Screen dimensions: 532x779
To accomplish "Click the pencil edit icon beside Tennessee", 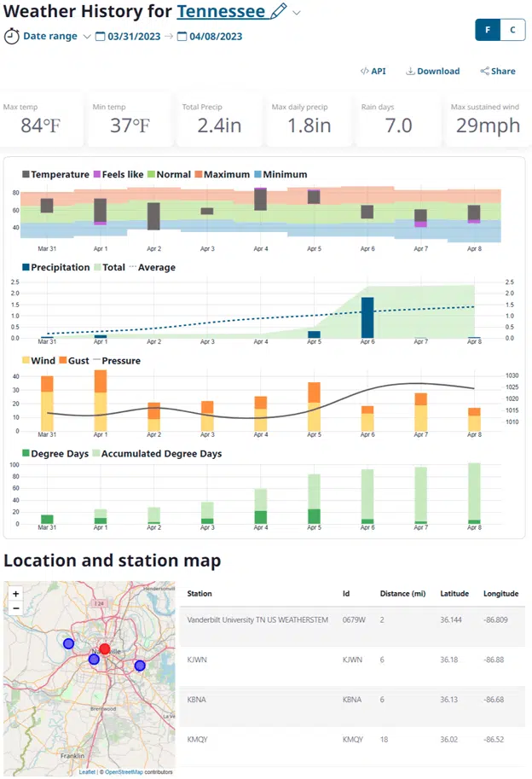I will [x=279, y=11].
